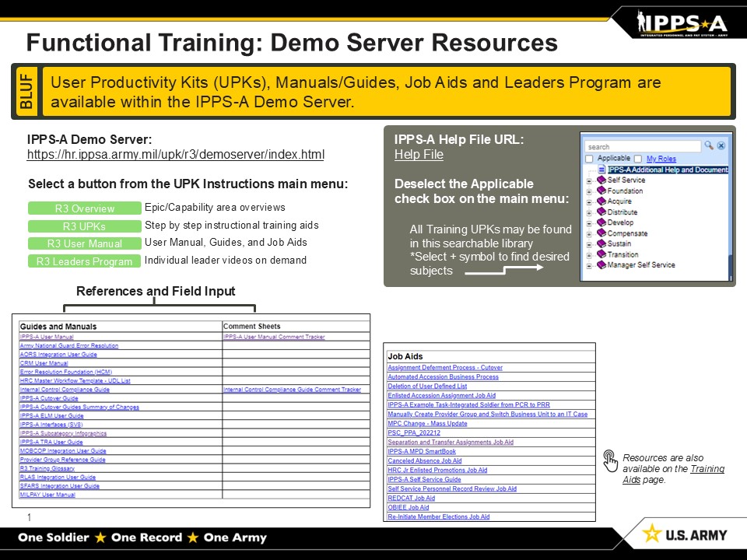The height and width of the screenshot is (560, 747).
Task: Expand the Manager Self Service node
Action: tap(590, 265)
